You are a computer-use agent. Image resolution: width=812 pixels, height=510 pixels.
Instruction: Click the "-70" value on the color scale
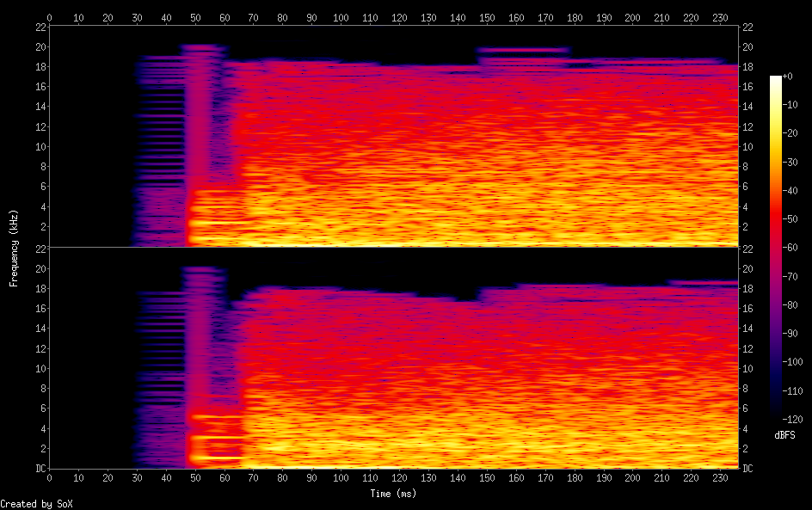(790, 276)
